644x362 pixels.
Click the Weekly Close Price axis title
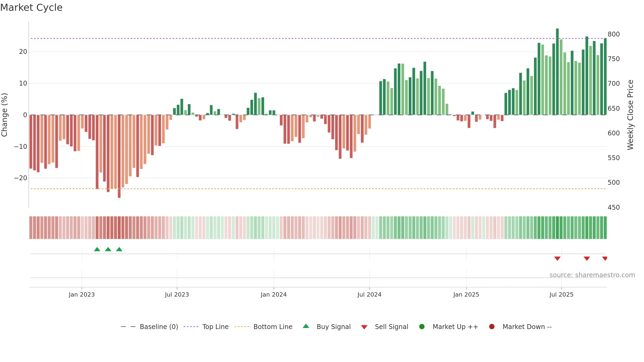point(630,115)
